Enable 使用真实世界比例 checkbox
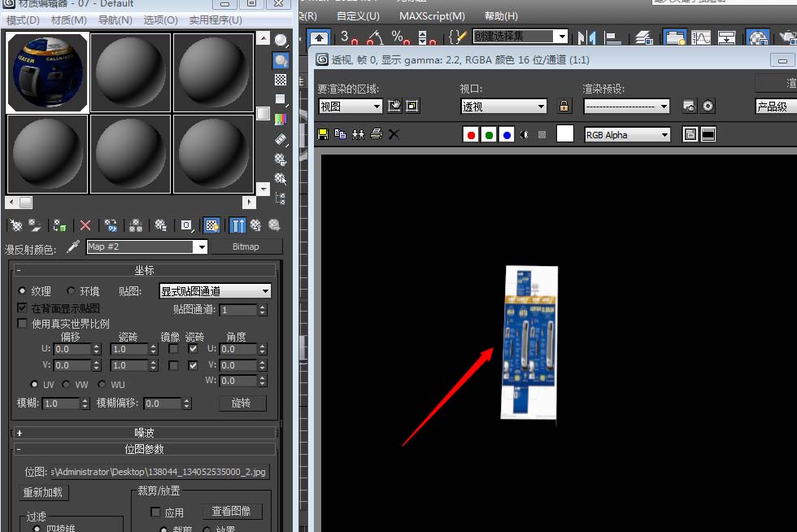 [x=22, y=324]
